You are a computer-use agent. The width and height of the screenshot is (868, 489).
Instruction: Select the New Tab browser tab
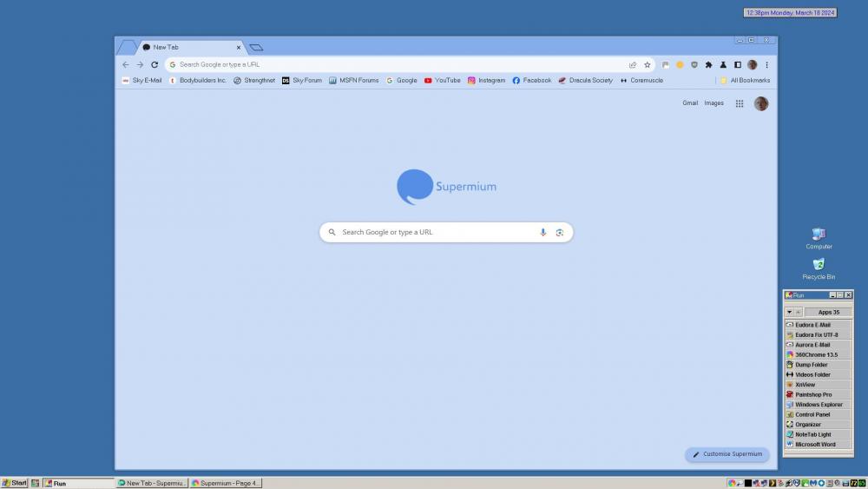[x=191, y=48]
